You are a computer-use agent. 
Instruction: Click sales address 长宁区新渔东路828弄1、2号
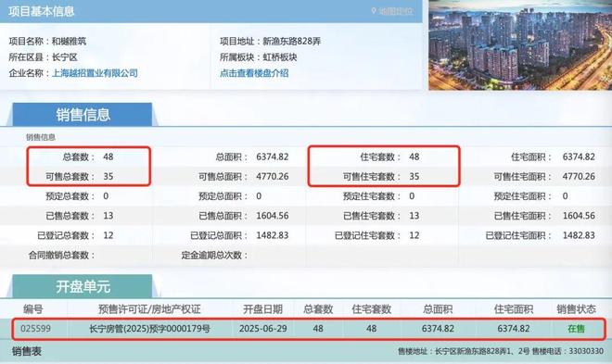[482, 351]
